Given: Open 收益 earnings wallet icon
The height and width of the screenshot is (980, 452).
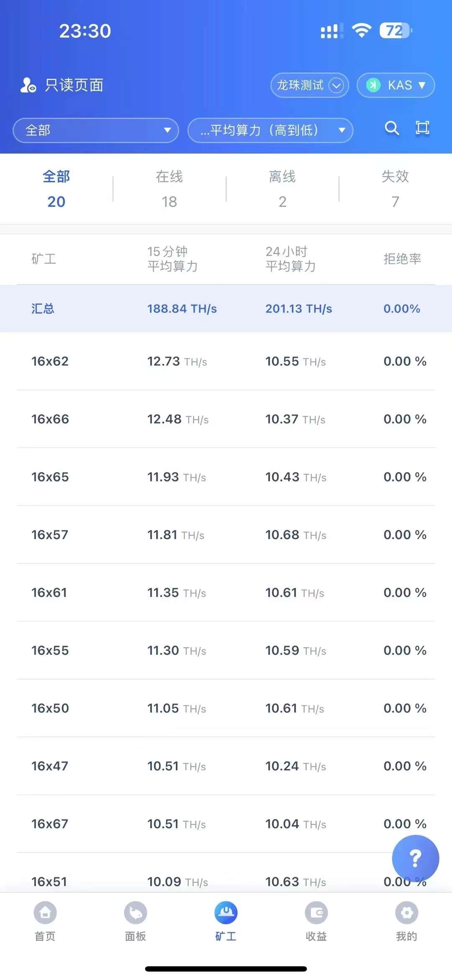Looking at the screenshot, I should point(316,913).
